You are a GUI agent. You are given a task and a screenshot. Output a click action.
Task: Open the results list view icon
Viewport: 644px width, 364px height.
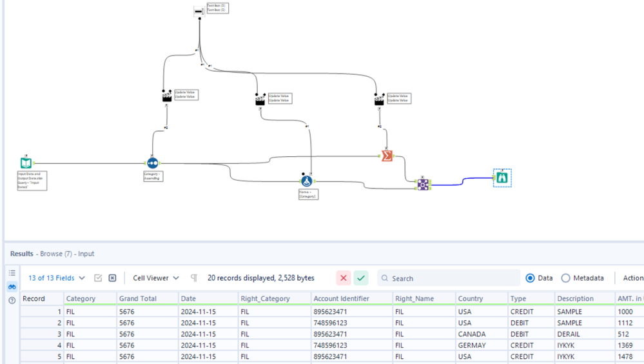coord(12,273)
